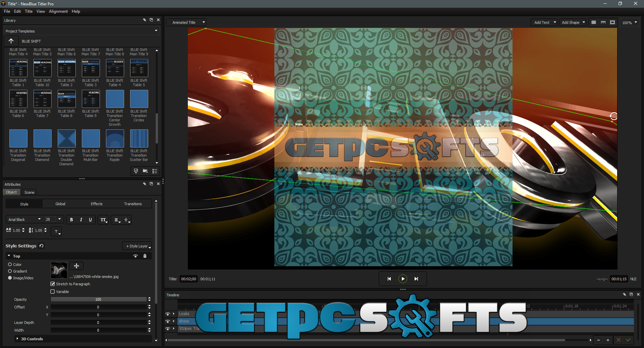Select the Image/Video fill radio option
This screenshot has height=348, width=644.
click(10, 278)
